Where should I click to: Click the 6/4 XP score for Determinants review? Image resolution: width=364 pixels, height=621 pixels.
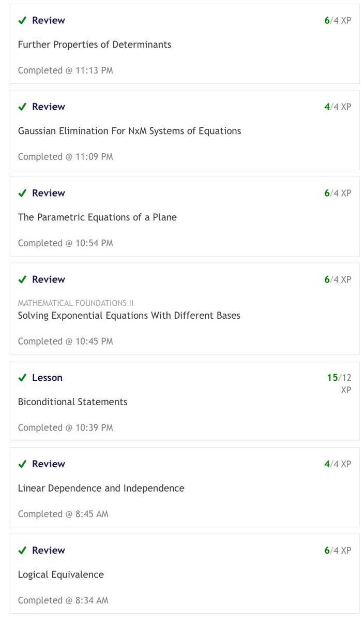coord(338,20)
